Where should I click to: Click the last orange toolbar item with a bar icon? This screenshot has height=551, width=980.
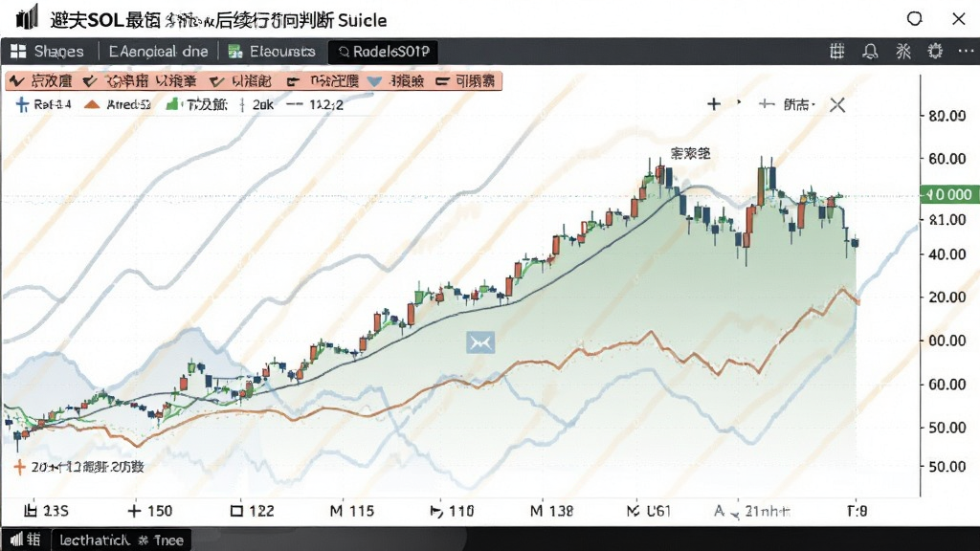pyautogui.click(x=466, y=81)
